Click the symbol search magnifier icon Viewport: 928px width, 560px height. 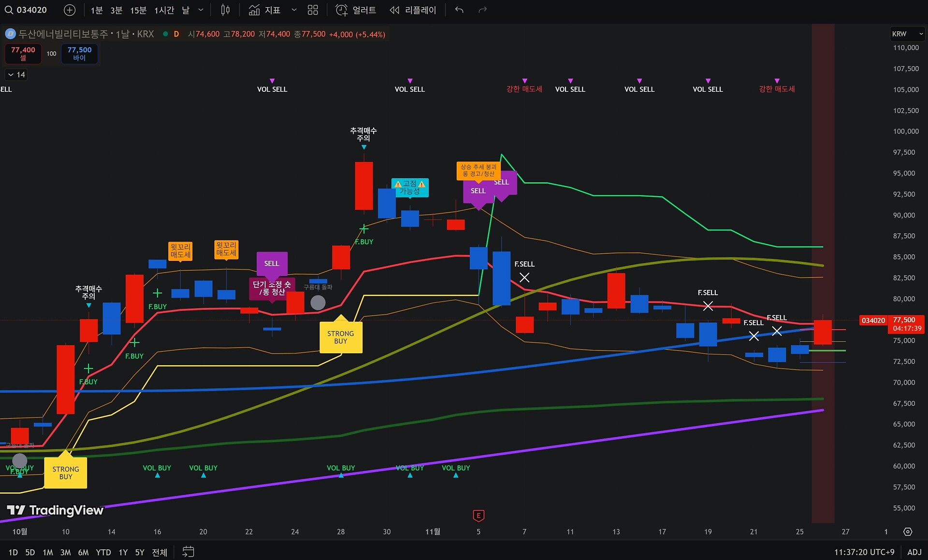9,10
